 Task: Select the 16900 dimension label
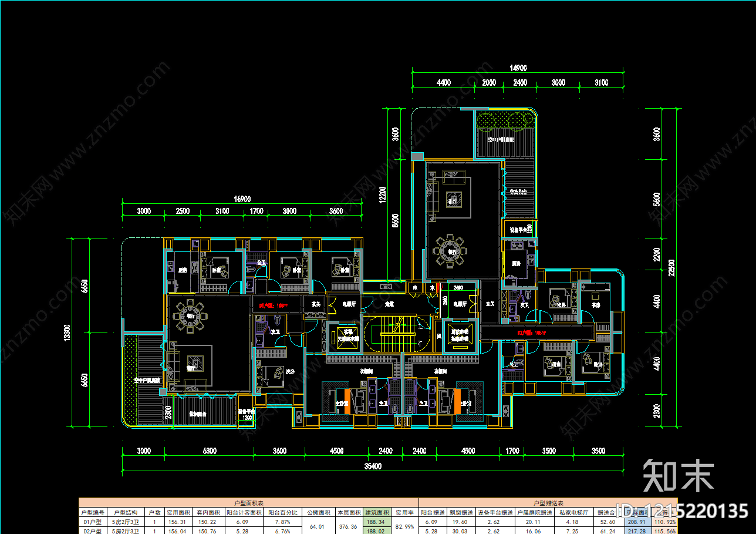click(x=242, y=200)
